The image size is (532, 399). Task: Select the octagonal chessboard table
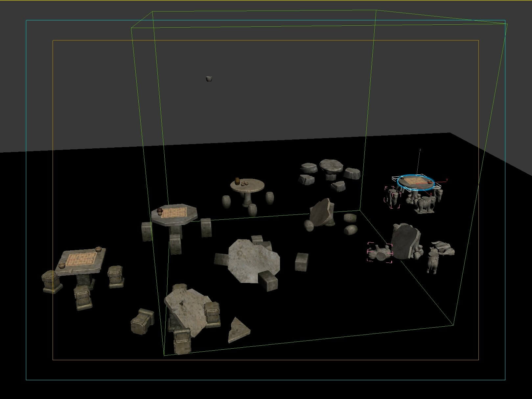pos(174,214)
